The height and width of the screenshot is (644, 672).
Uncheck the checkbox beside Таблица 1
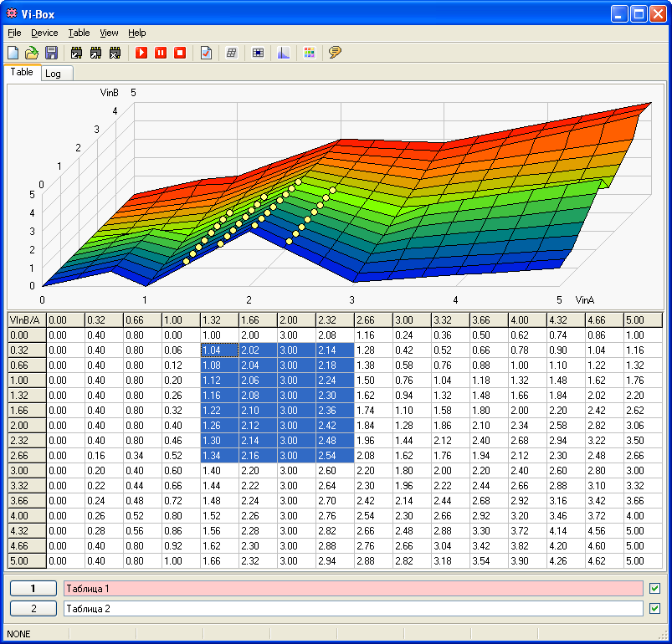pos(654,589)
